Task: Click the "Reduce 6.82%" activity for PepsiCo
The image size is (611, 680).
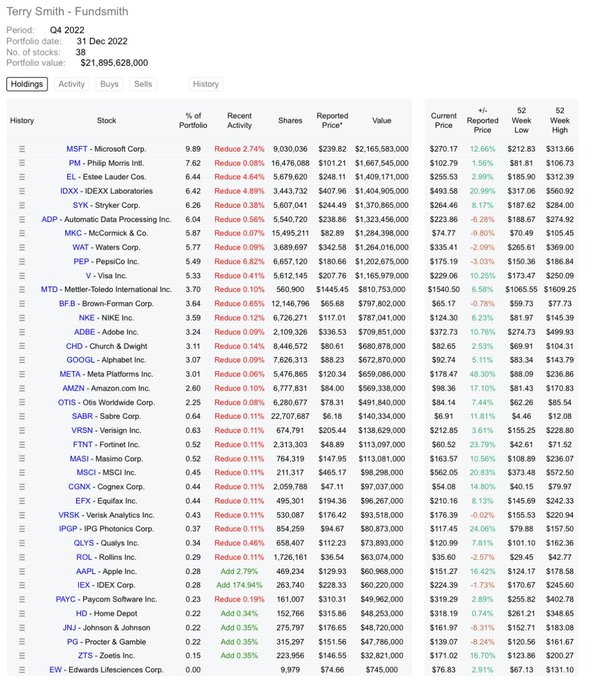Action: pos(239,262)
